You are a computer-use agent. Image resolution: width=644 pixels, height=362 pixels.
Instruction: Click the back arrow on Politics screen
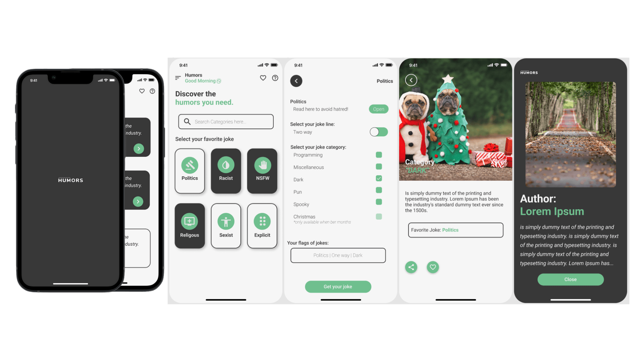297,81
